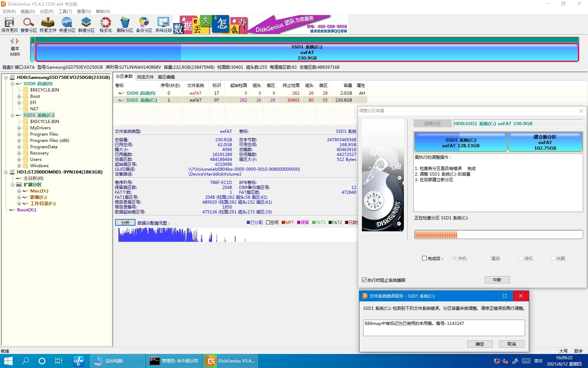Click DiskGenius taskbar button
Image resolution: width=588 pixels, height=368 pixels.
231,361
